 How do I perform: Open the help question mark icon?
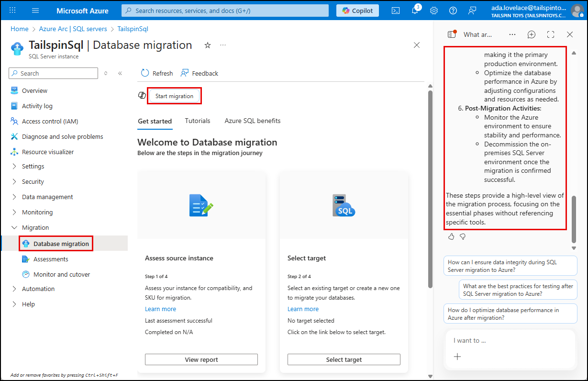(x=453, y=10)
